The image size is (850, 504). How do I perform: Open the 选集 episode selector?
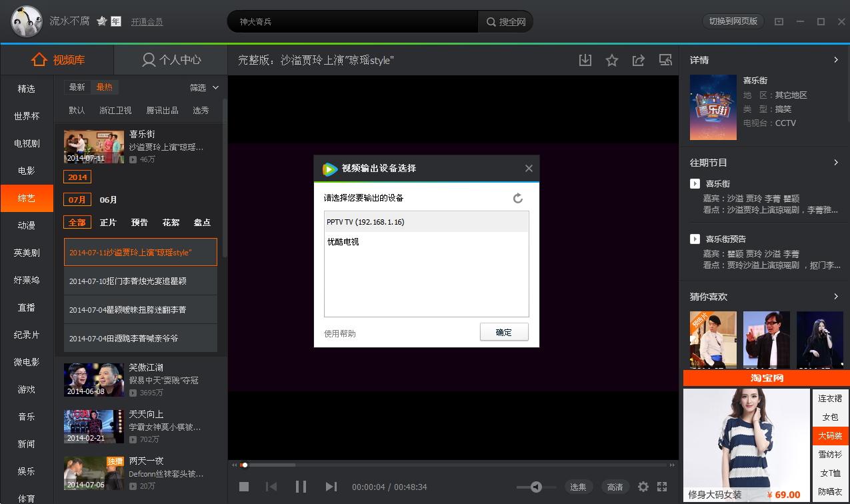579,487
